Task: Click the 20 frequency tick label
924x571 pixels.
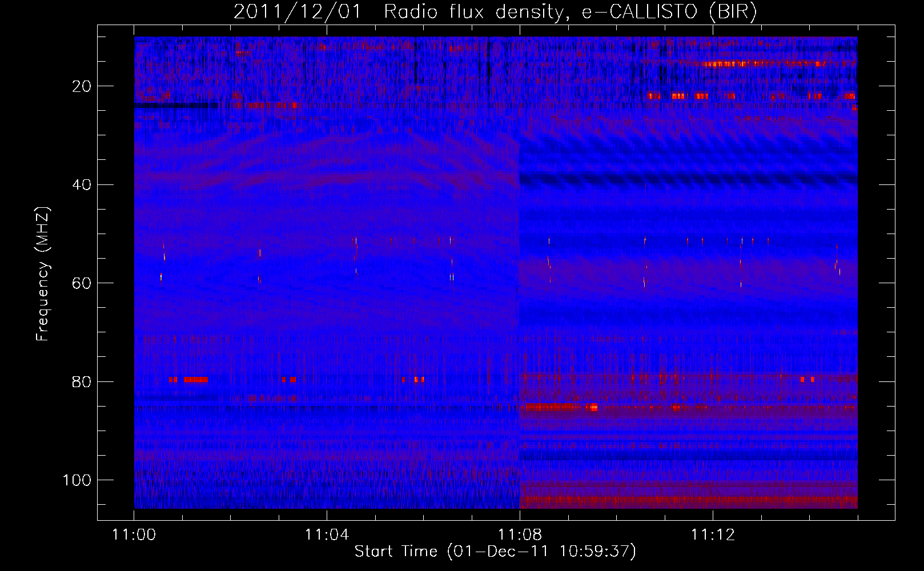Action: [82, 87]
